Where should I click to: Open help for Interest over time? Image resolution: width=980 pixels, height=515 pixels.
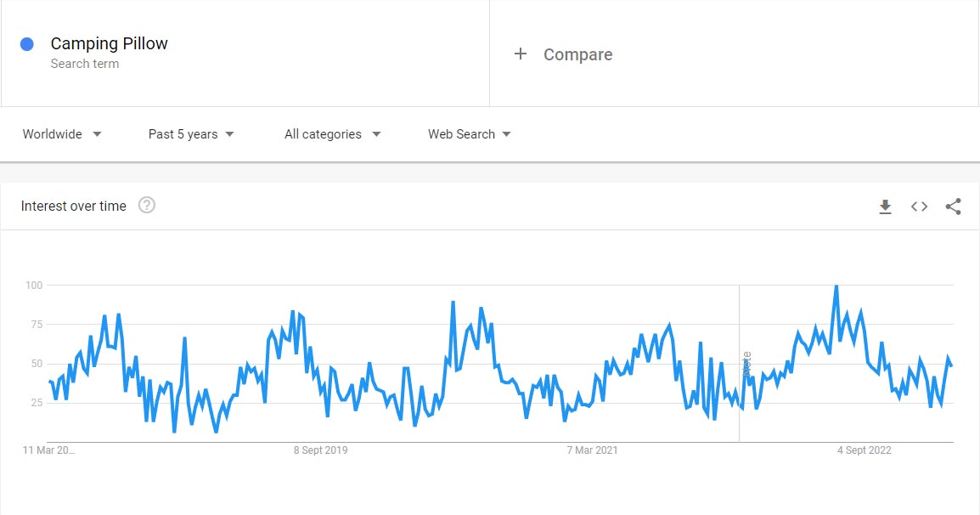[x=147, y=206]
